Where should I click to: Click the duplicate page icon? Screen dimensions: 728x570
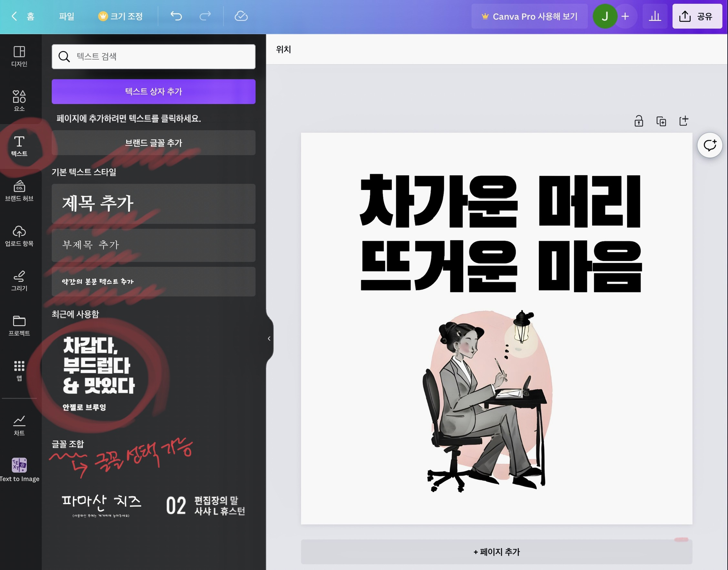[661, 121]
